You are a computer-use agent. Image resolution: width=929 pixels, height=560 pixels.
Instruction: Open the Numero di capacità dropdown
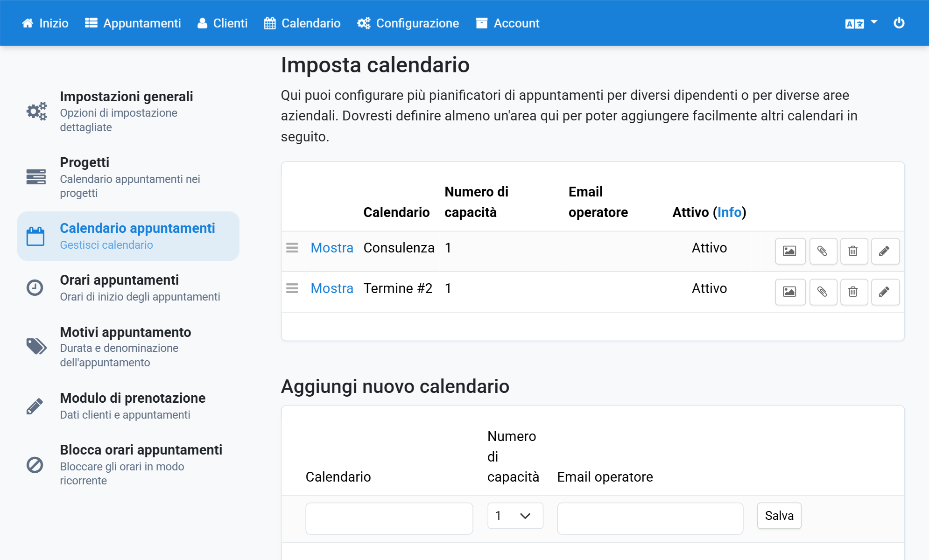515,516
